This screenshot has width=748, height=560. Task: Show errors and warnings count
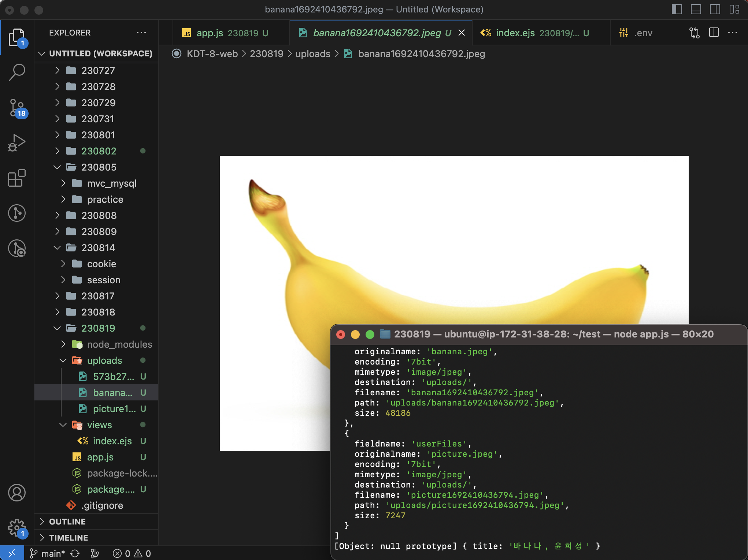click(132, 553)
